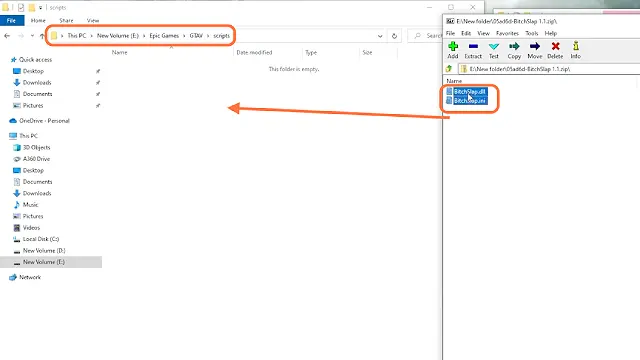The image size is (640, 360).
Task: Refresh the scripts folder view
Action: (x=394, y=36)
